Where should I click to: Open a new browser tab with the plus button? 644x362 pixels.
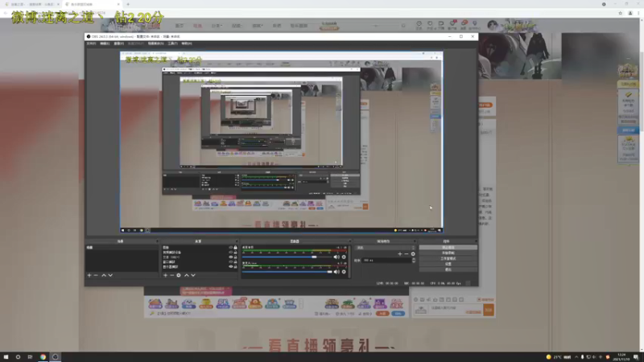click(128, 4)
